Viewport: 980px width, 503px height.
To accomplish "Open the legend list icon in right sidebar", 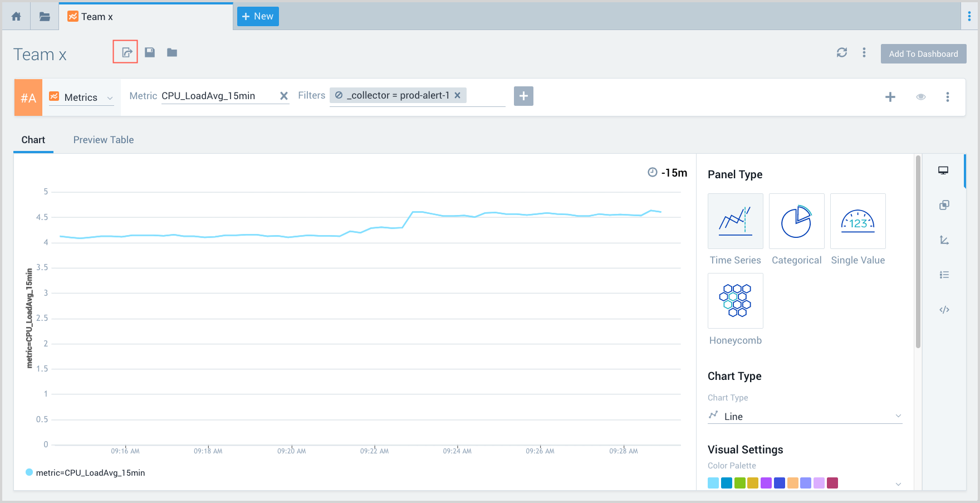I will 944,275.
